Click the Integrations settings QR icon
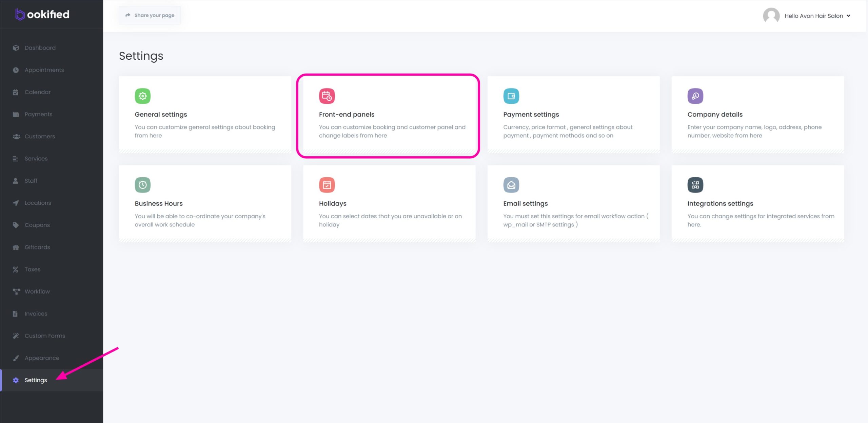The height and width of the screenshot is (423, 868). (x=695, y=185)
